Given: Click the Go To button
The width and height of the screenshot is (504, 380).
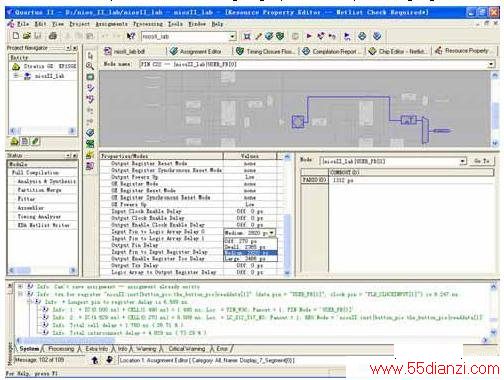Looking at the screenshot, I should (482, 161).
